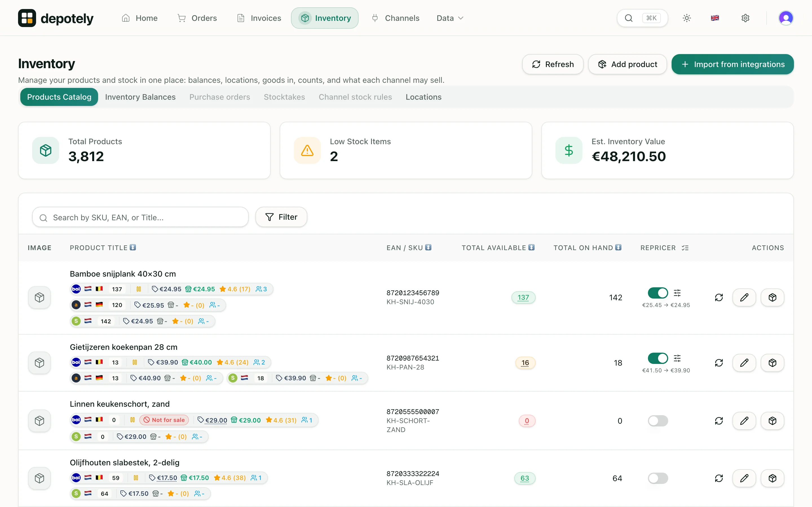Open the Orders navigation item
812x507 pixels.
[197, 18]
